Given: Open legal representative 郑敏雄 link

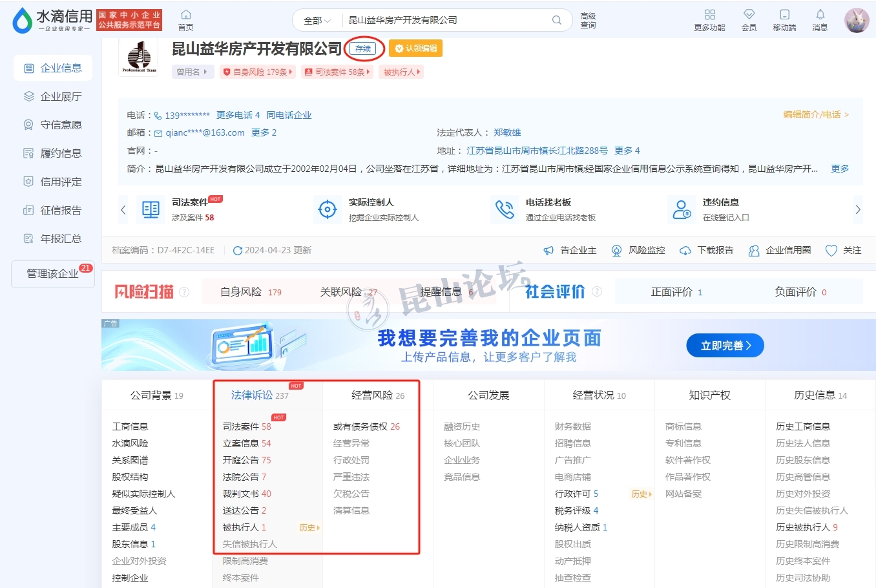Looking at the screenshot, I should 507,132.
